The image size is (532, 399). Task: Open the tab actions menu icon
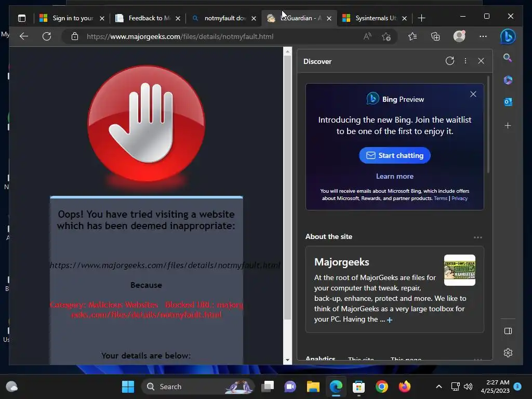click(22, 18)
